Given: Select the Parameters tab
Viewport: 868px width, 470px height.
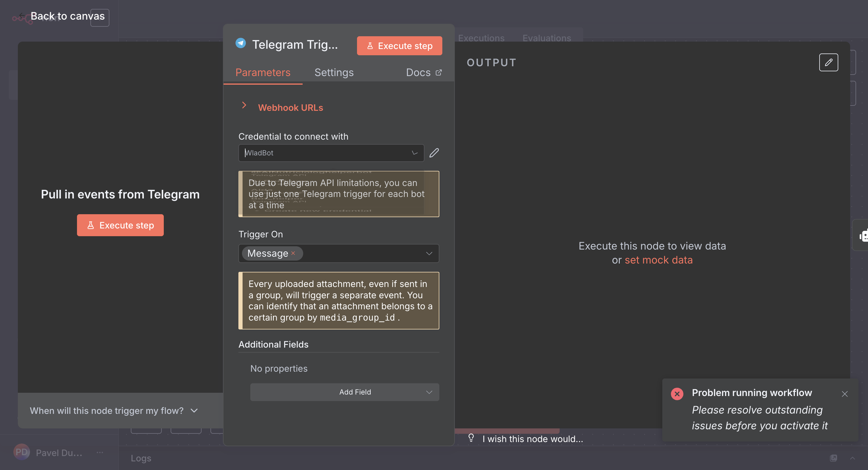Looking at the screenshot, I should point(262,72).
